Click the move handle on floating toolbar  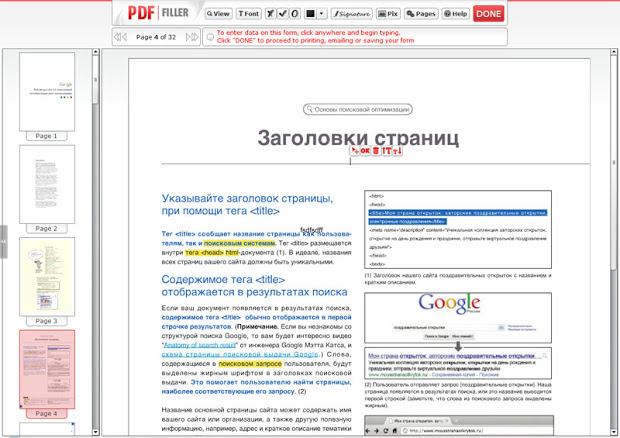[353, 151]
